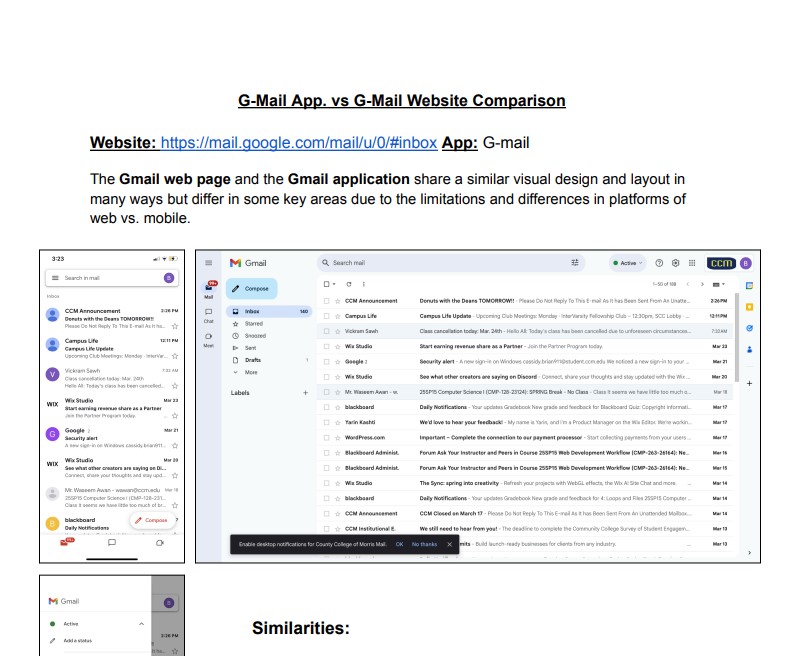Open the Yarin Kashti feedback email on the website
Image resolution: width=801 pixels, height=656 pixels.
tap(526, 423)
